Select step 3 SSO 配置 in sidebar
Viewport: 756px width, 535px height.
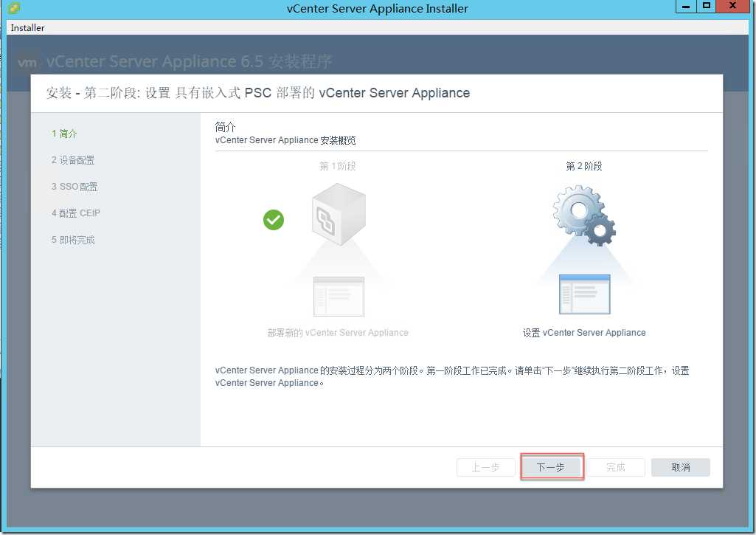(74, 187)
